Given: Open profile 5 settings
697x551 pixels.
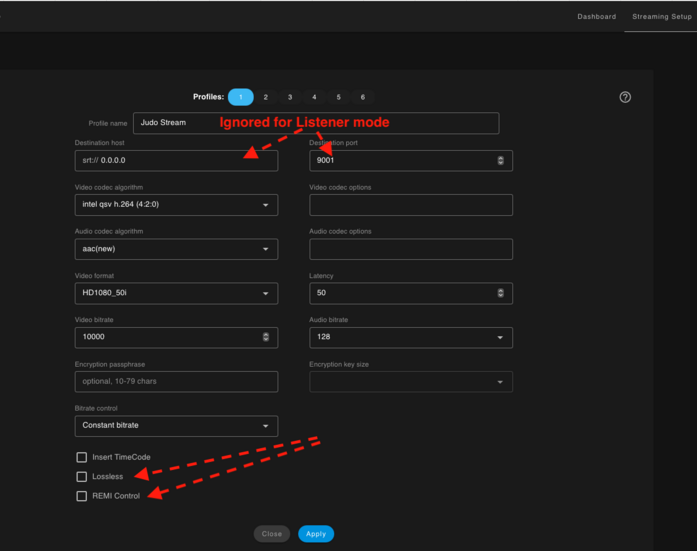Looking at the screenshot, I should (338, 97).
